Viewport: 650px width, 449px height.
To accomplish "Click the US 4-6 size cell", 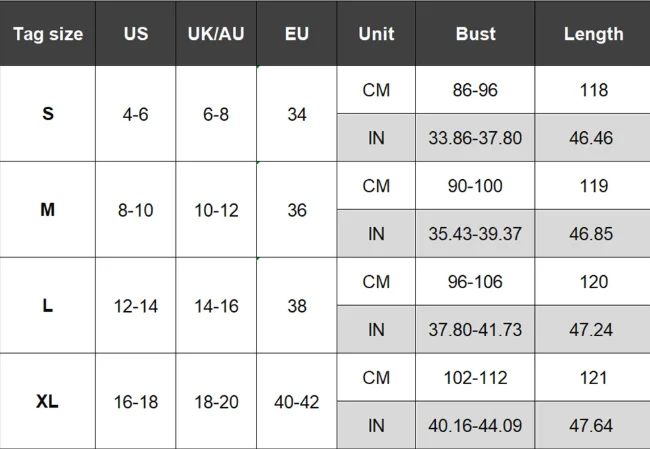I will click(x=136, y=114).
